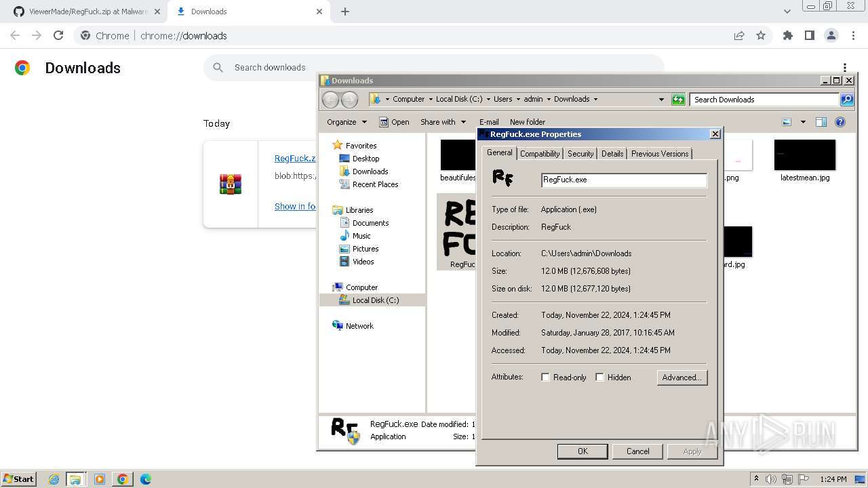This screenshot has height=488, width=868.
Task: Open Internet Explorer from taskbar
Action: click(54, 479)
